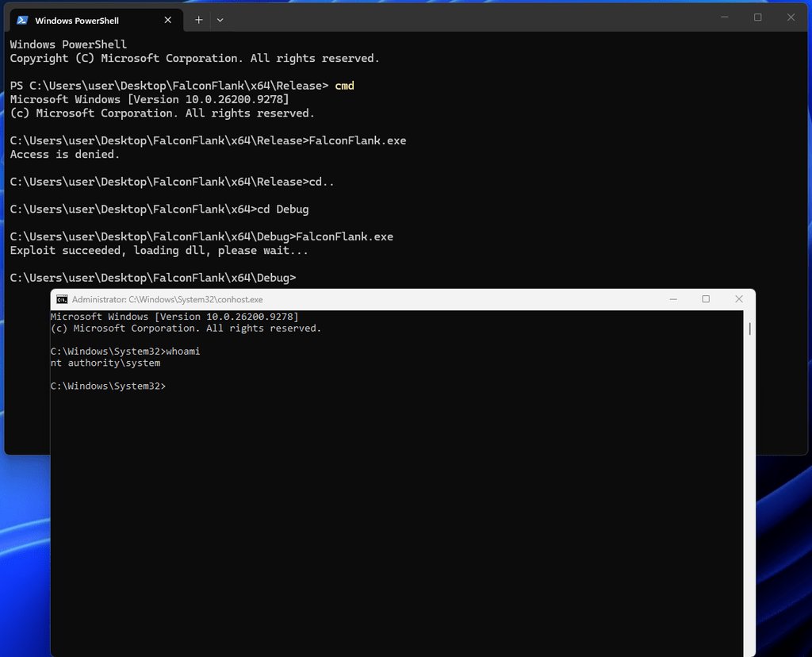Expand the new tab profile dropdown

[220, 20]
